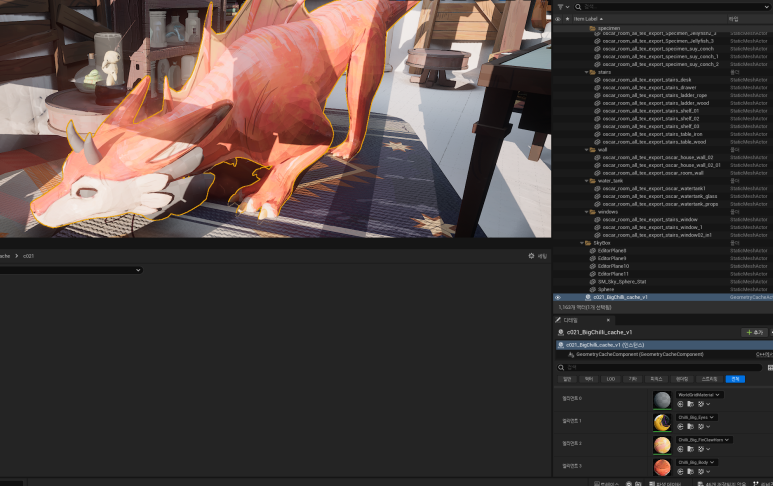
Task: Click the EditorPlane8 mesh icon
Action: click(593, 251)
